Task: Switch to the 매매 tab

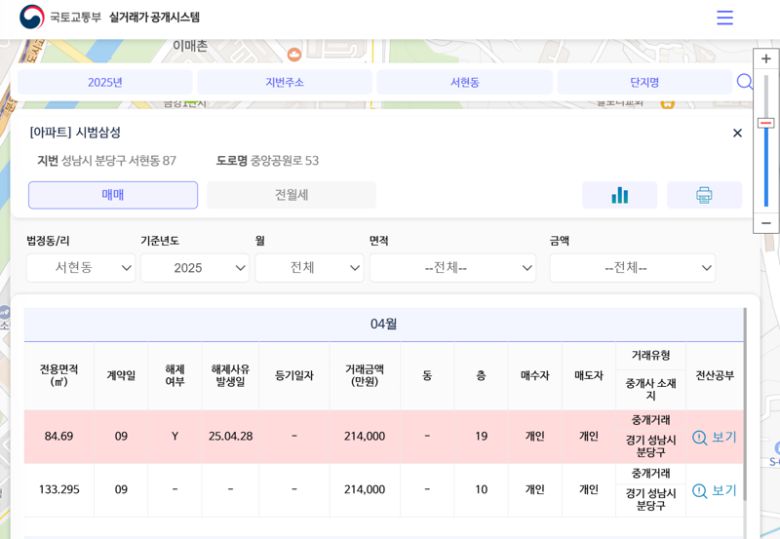Action: click(x=113, y=195)
